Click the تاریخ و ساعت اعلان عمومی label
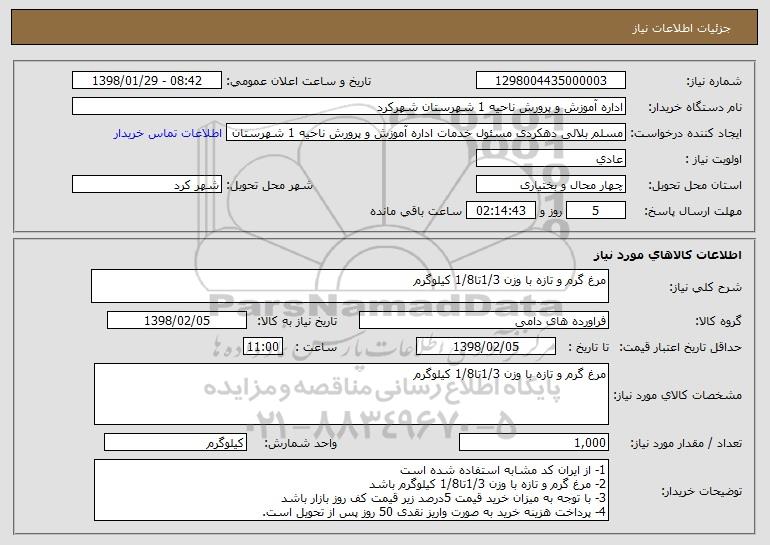The height and width of the screenshot is (545, 770). tap(299, 81)
